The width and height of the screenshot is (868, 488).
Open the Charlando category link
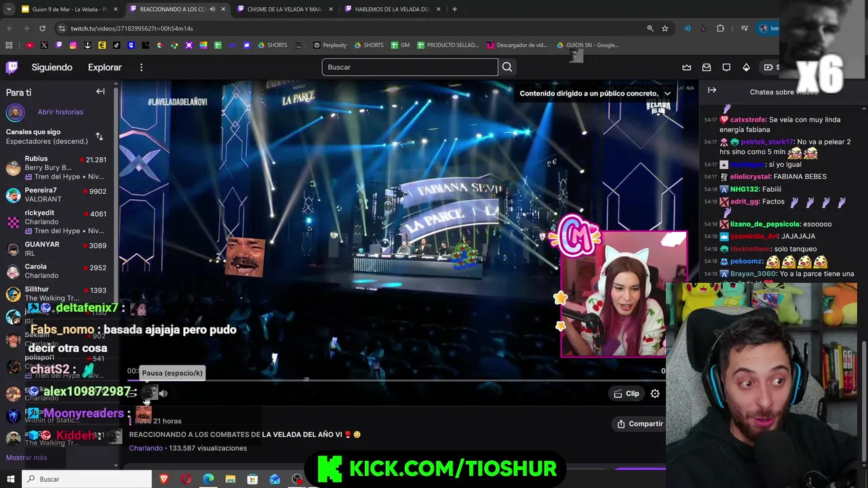click(x=146, y=448)
